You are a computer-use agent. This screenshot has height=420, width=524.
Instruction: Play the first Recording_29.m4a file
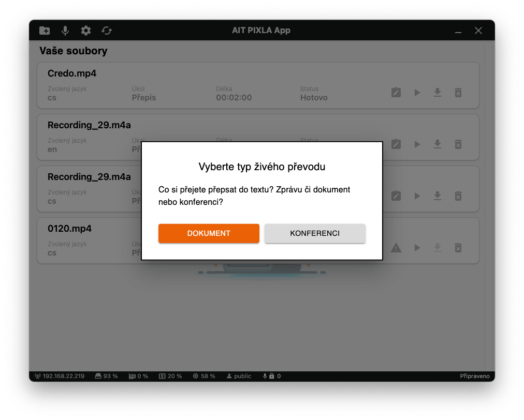[x=417, y=144]
